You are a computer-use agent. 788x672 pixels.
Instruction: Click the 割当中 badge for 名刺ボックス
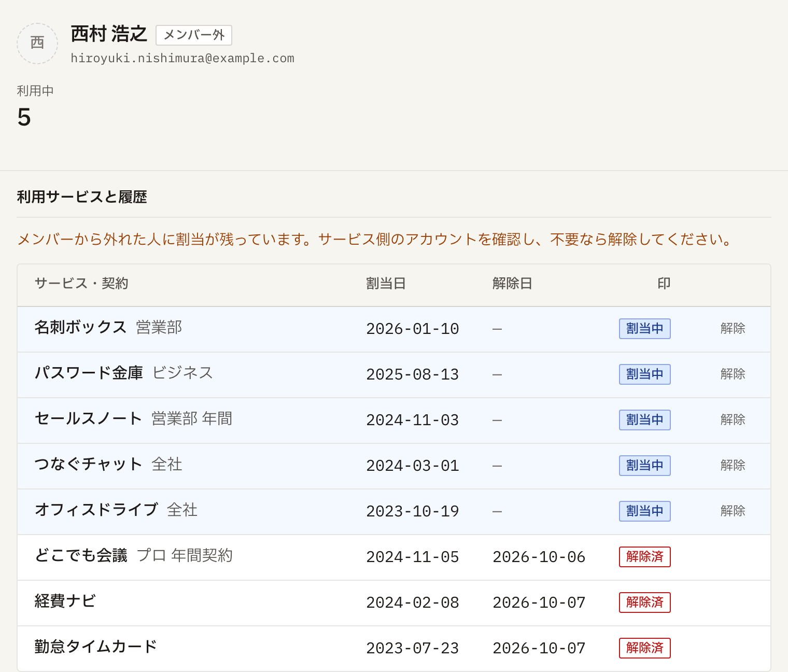click(645, 329)
